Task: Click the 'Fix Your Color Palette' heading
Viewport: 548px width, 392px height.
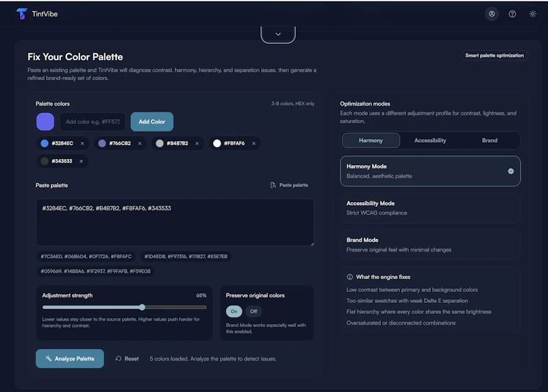Action: click(x=75, y=57)
